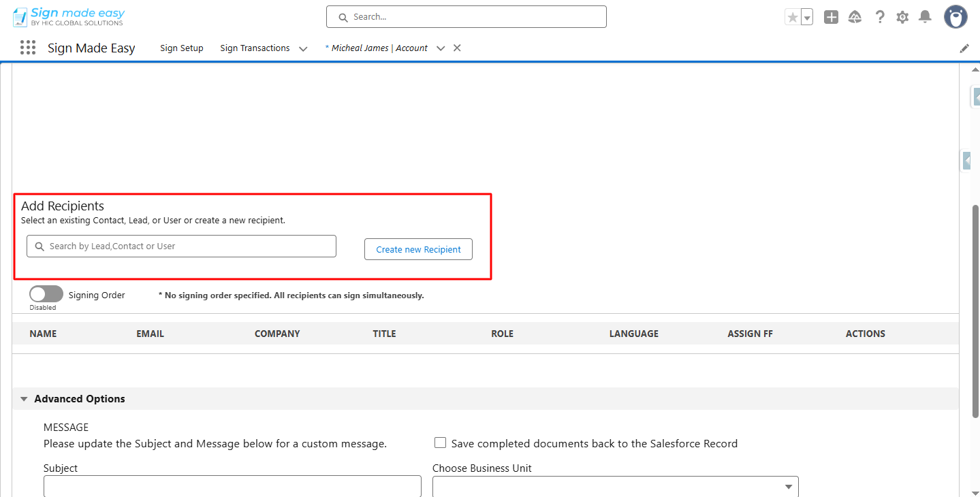Open your user profile avatar

tap(955, 16)
